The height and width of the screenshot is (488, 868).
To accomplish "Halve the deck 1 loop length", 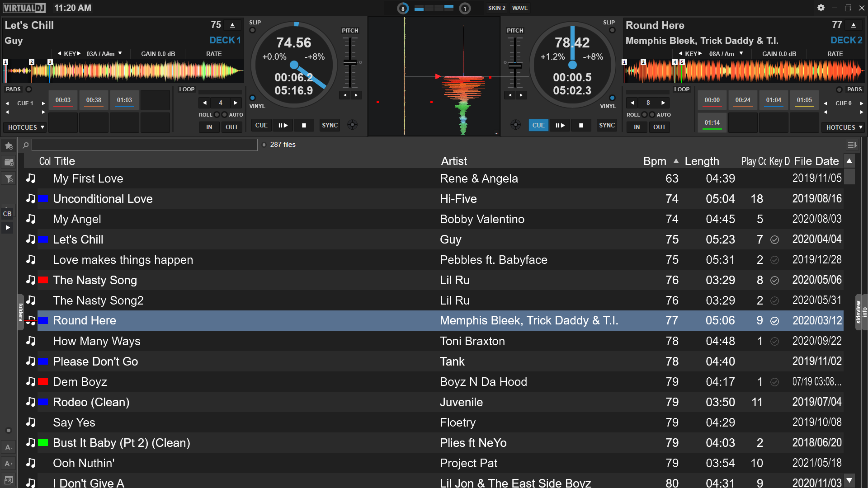I will click(x=205, y=103).
